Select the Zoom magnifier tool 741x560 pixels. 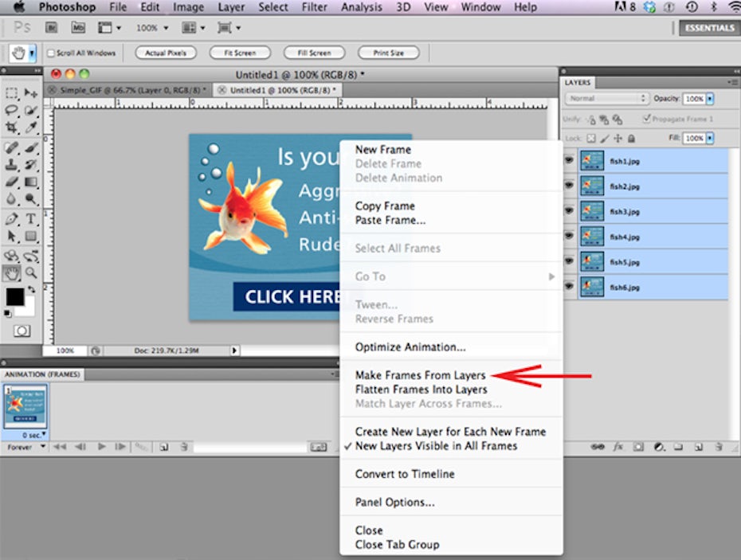click(x=32, y=272)
